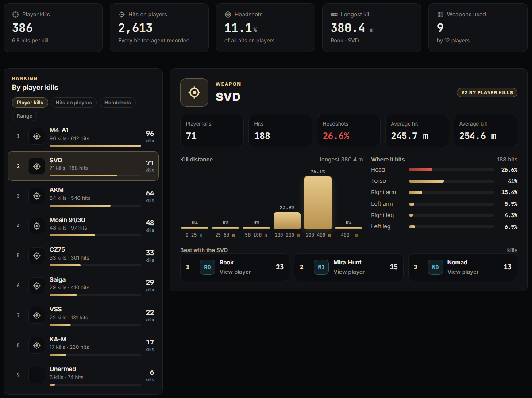Click the '6 kills · 74 hits' text
Screen dimensions: 532x398
pos(66,377)
